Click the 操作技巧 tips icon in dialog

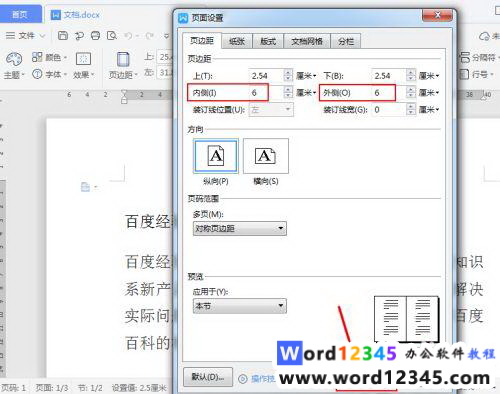pyautogui.click(x=242, y=379)
